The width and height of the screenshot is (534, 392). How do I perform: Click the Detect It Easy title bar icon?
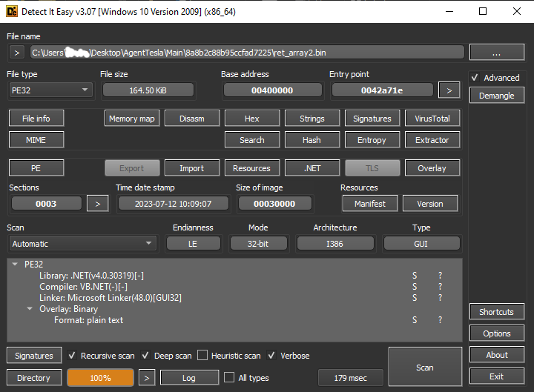[11, 11]
